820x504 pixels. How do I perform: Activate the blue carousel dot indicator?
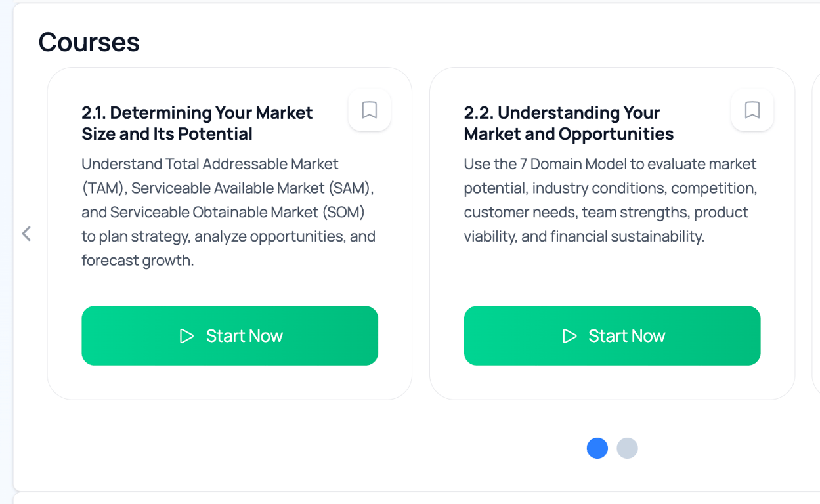(x=597, y=448)
